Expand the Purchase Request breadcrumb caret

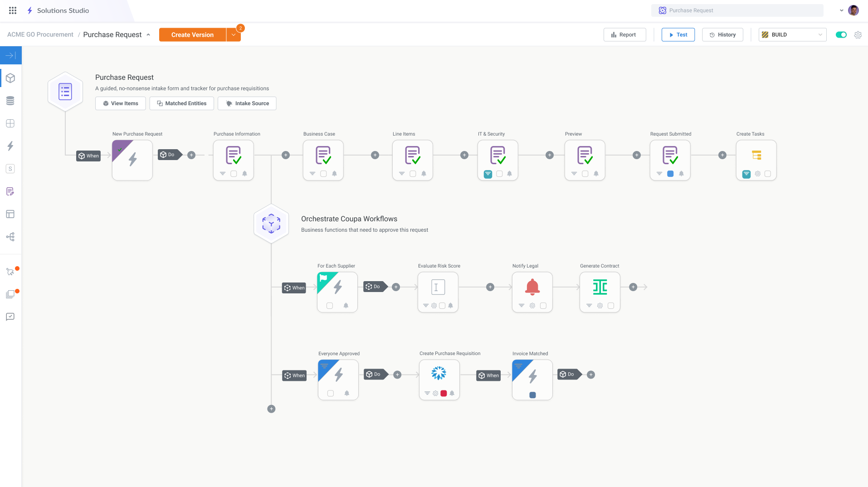tap(148, 35)
